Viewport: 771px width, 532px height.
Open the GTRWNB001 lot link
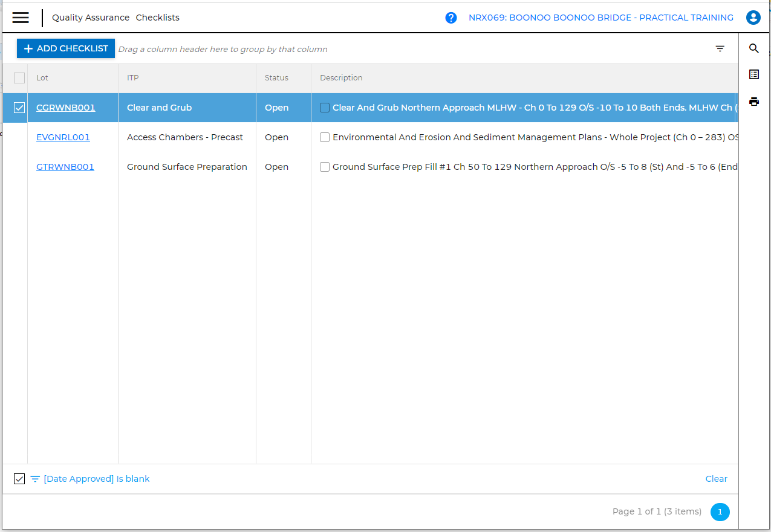[x=65, y=167]
